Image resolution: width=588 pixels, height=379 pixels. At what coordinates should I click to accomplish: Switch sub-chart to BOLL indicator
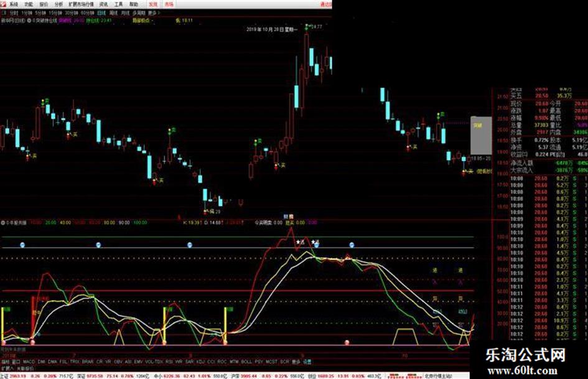(246, 362)
